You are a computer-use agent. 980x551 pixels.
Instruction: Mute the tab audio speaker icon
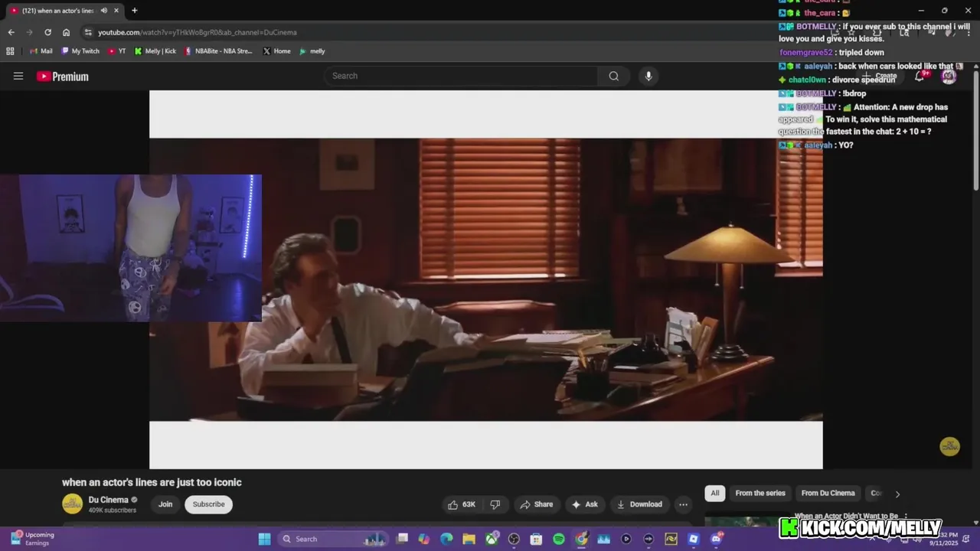tap(103, 11)
